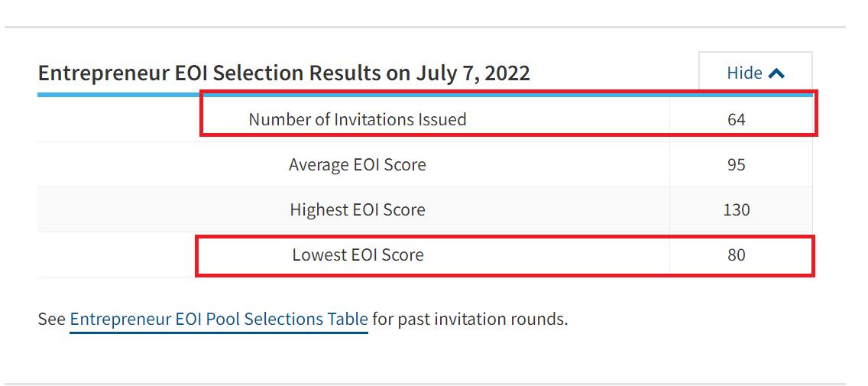This screenshot has width=868, height=386.
Task: Select the Average EOI Score label
Action: coord(357,164)
